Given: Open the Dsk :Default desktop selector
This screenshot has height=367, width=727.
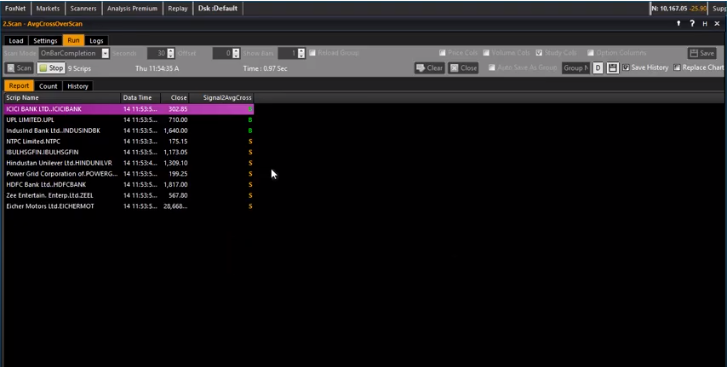Looking at the screenshot, I should pyautogui.click(x=218, y=8).
